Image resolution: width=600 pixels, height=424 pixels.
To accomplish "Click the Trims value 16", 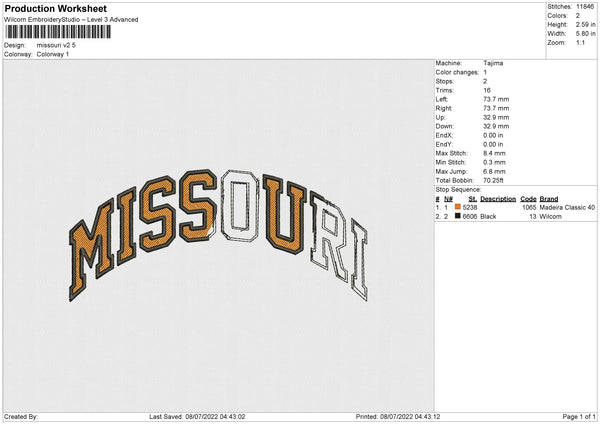I will click(487, 90).
